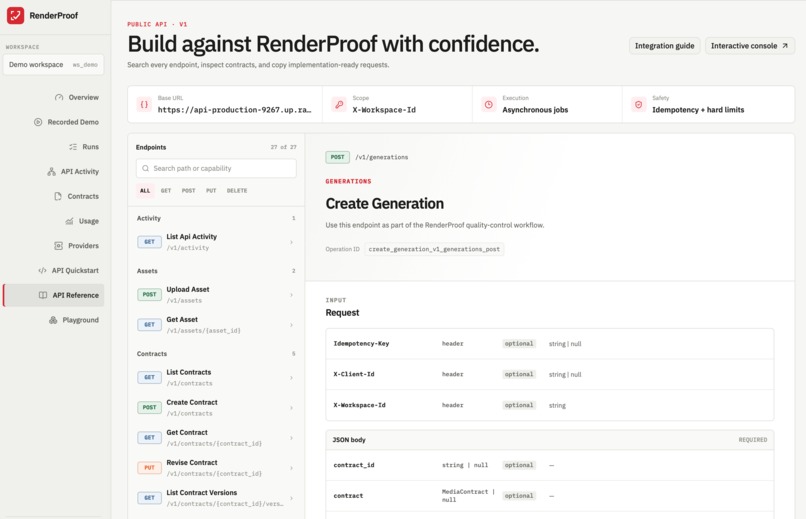Viewport: 806px width, 519px height.
Task: Click the MediaContract | null type text
Action: [468, 495]
